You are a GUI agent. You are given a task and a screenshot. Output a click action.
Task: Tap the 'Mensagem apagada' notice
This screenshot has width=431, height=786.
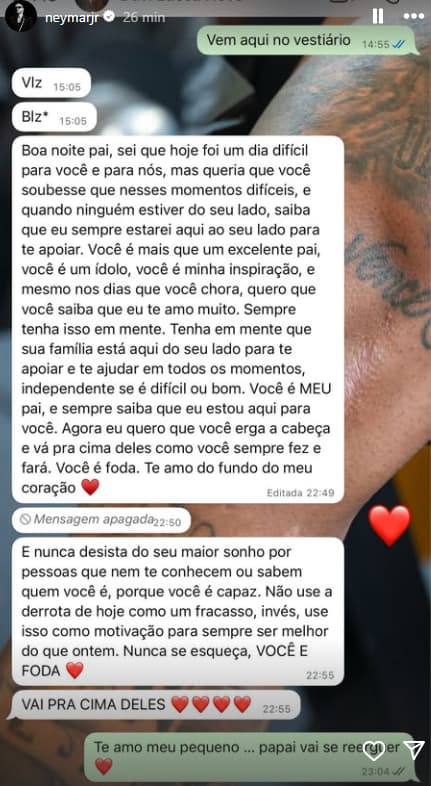[x=101, y=520]
